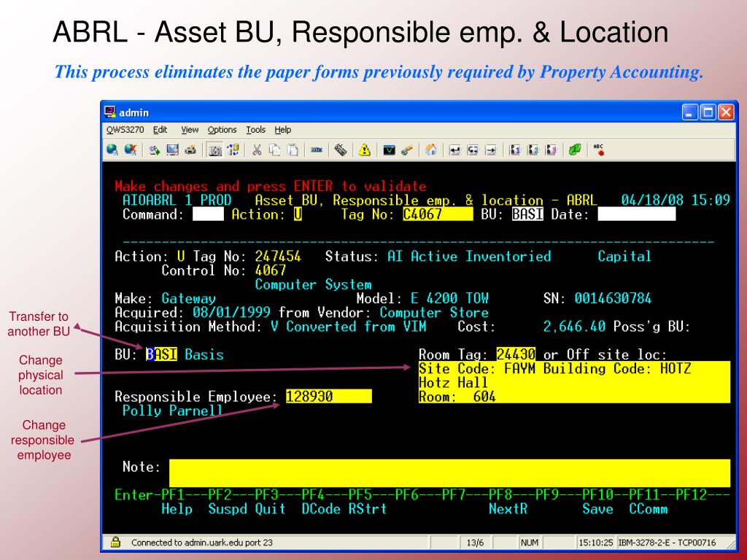Click the NextR PF8 label
Screen dimensions: 747x560
[508, 508]
